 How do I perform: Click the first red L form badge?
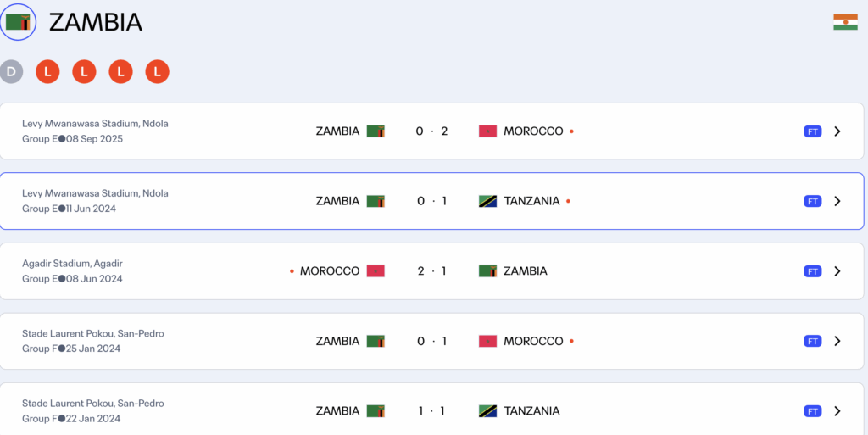point(47,72)
